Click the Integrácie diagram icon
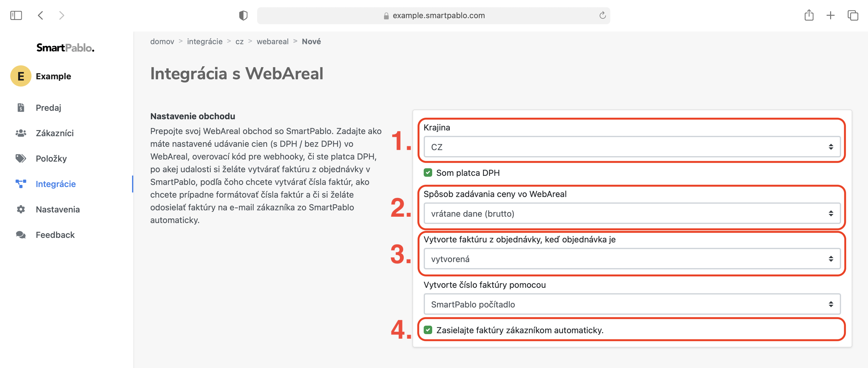This screenshot has height=368, width=868. click(21, 184)
